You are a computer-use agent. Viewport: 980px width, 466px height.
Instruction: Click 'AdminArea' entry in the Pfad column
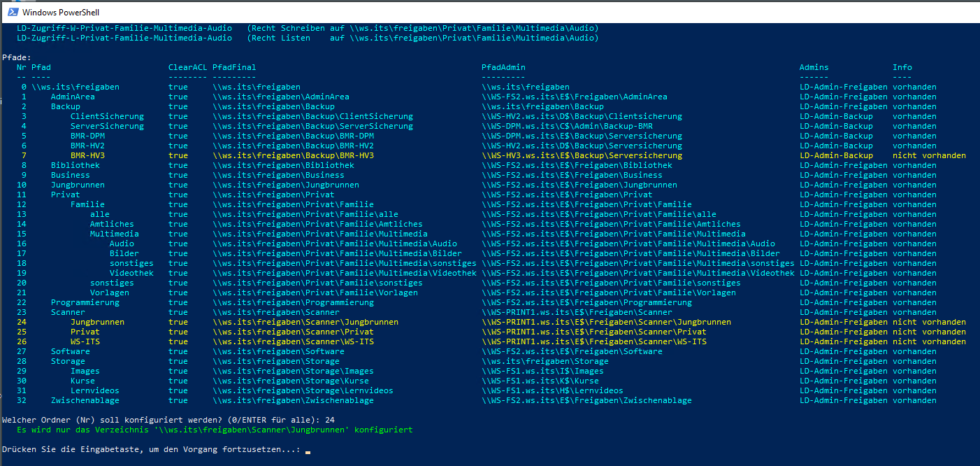(x=73, y=97)
